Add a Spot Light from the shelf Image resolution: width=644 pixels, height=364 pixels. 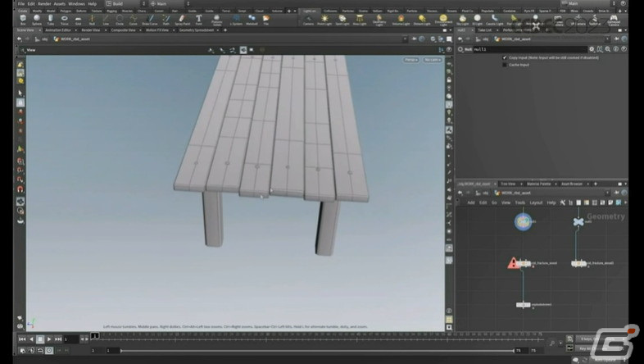342,20
